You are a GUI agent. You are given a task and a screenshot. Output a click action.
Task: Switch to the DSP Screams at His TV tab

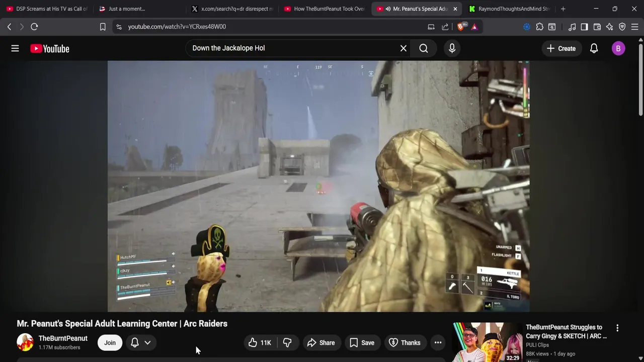[46, 9]
